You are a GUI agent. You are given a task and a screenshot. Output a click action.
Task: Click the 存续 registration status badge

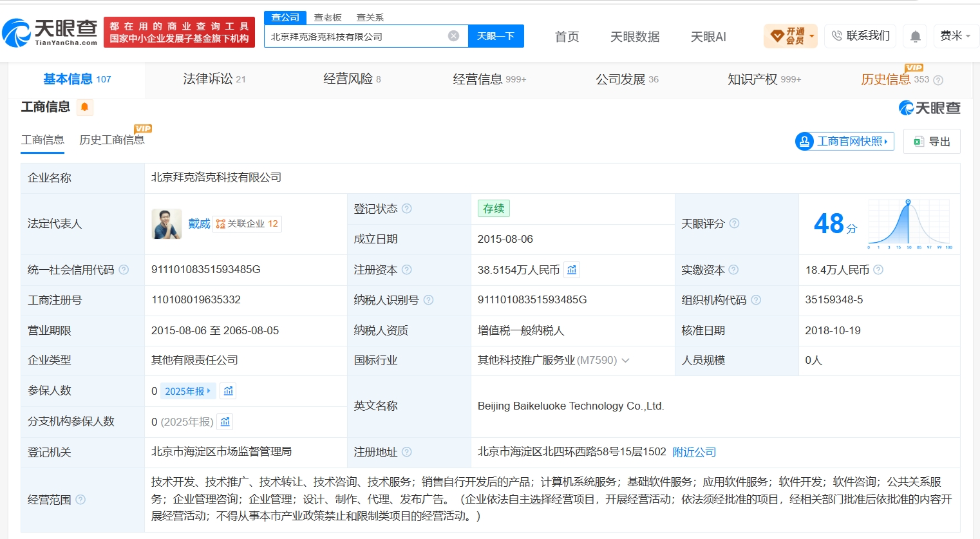pos(493,209)
